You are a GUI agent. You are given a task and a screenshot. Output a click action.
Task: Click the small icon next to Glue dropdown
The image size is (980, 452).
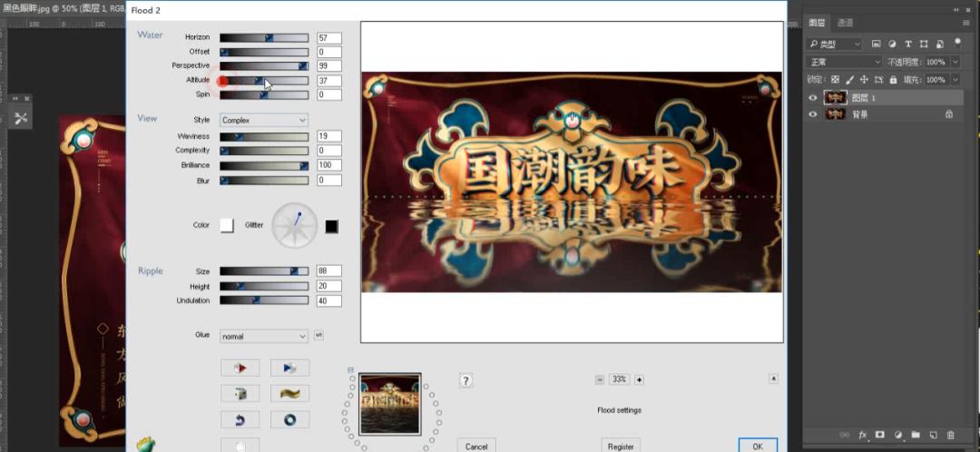click(x=318, y=335)
